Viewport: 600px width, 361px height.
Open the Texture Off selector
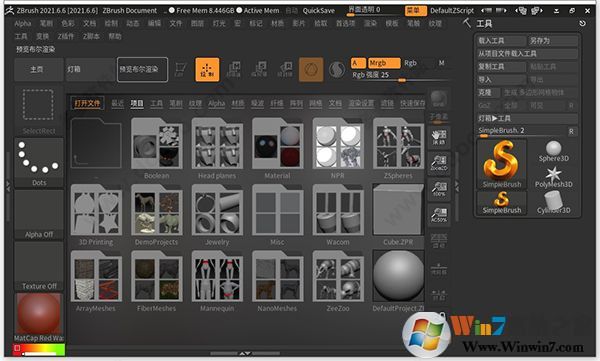pyautogui.click(x=39, y=266)
